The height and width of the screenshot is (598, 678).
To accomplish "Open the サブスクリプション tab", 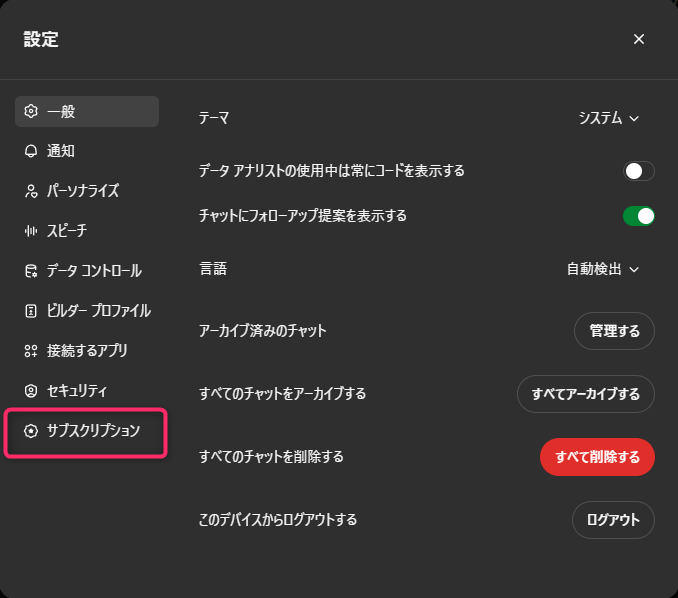I will pos(87,431).
